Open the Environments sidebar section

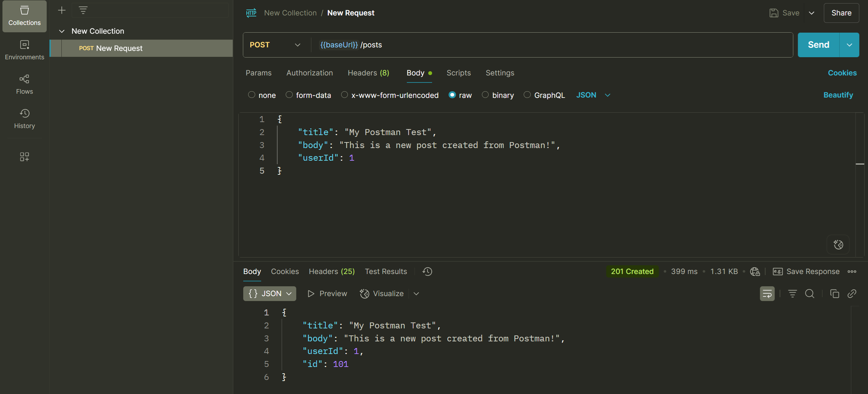coord(25,50)
